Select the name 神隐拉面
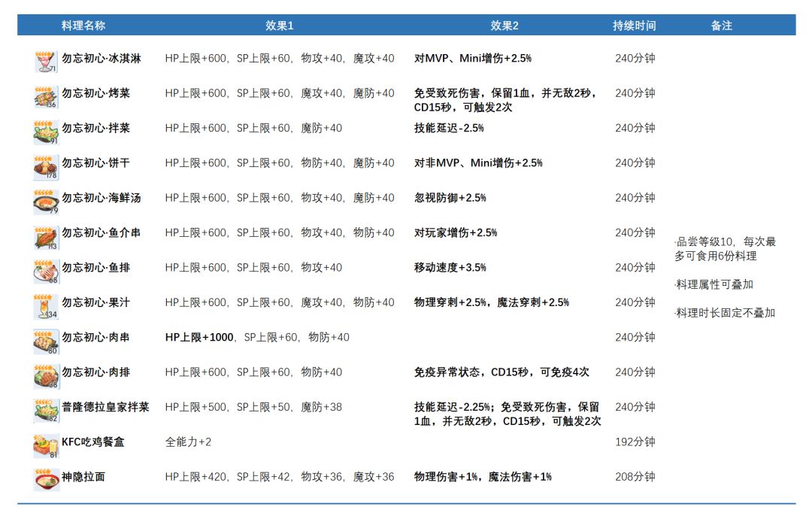 pos(83,477)
